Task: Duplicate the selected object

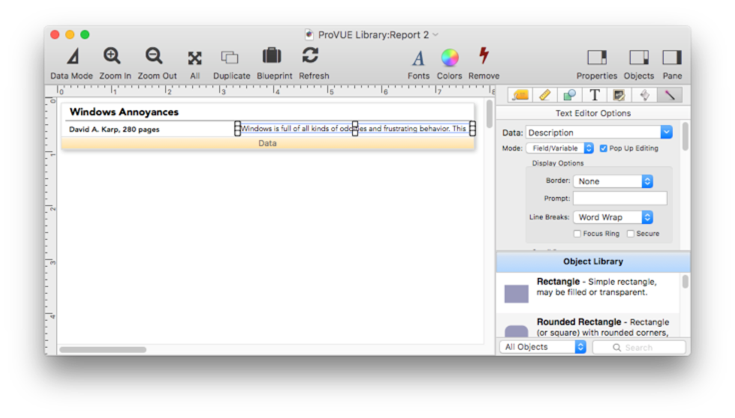Action: pos(230,58)
